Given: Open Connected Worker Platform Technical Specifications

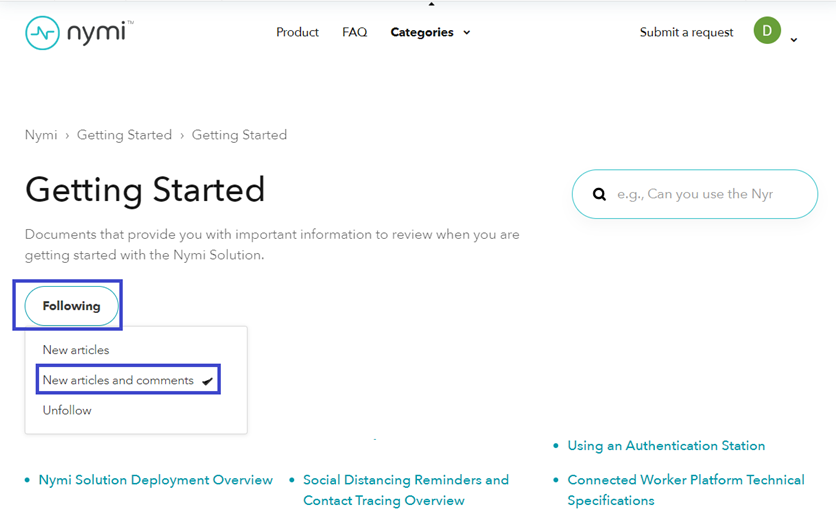Looking at the screenshot, I should 686,490.
